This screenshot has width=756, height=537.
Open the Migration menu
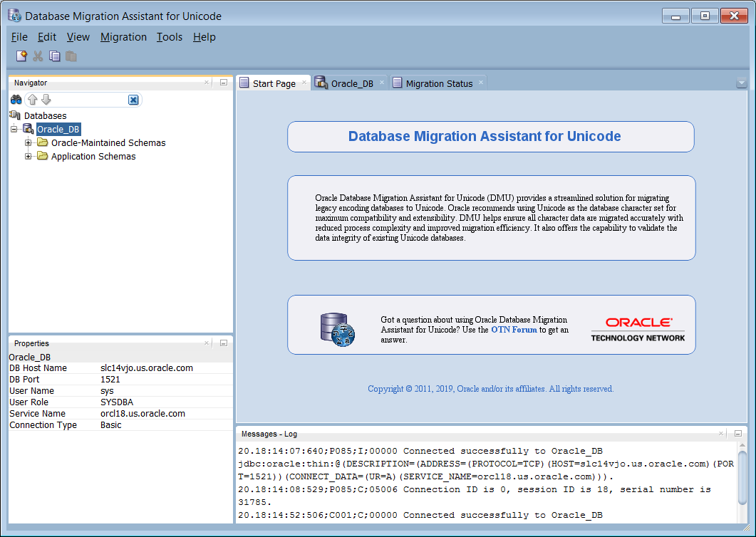tap(123, 36)
